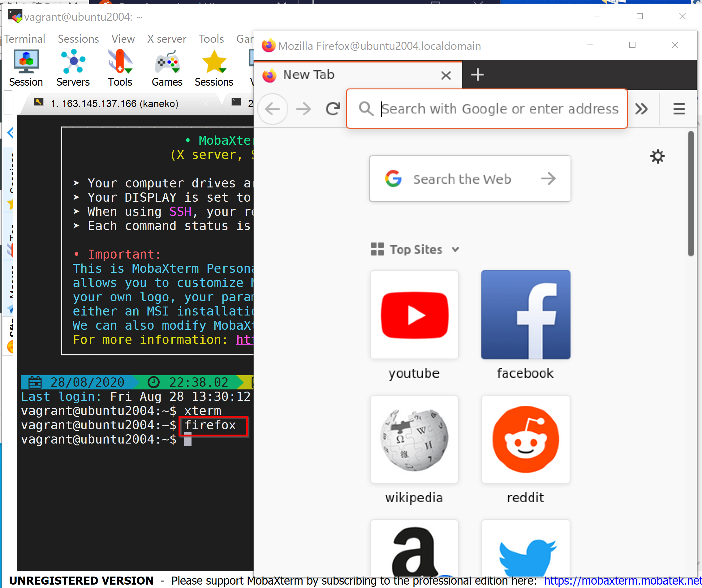
Task: Open the Tools icon in MobaXterm toolbar
Action: pyautogui.click(x=120, y=68)
